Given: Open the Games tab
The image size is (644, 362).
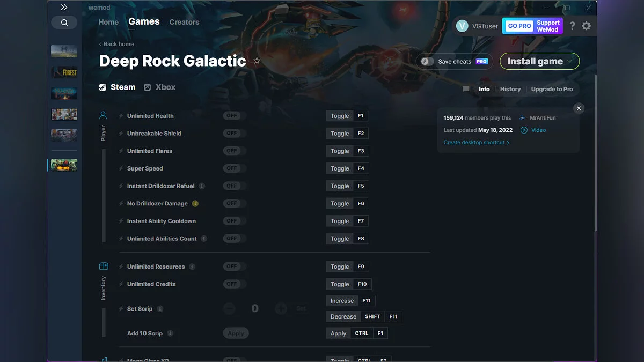Looking at the screenshot, I should pos(144,21).
